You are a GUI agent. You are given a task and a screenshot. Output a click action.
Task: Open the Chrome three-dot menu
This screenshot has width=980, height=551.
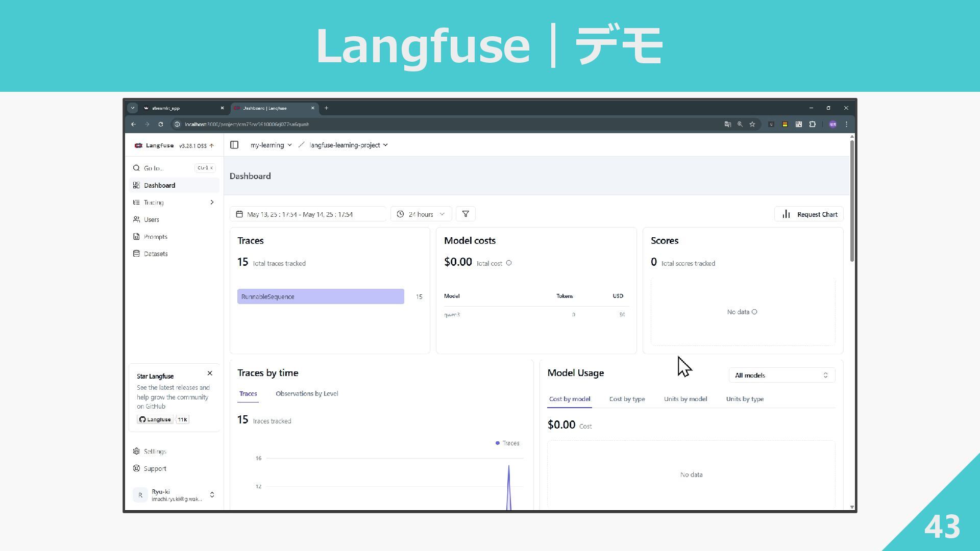(846, 124)
